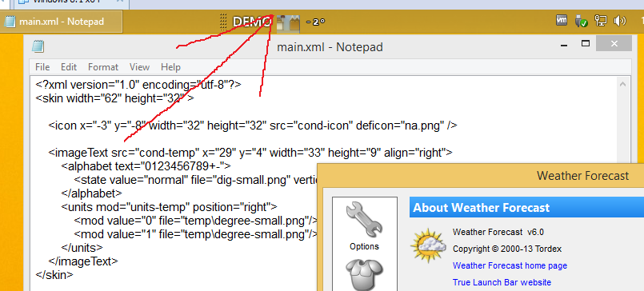
Task: Click the alphabet text="0123456789+-" line
Action: tap(146, 166)
